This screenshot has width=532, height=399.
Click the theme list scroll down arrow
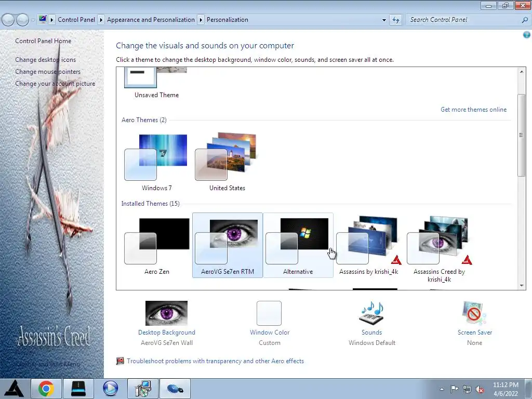(522, 286)
